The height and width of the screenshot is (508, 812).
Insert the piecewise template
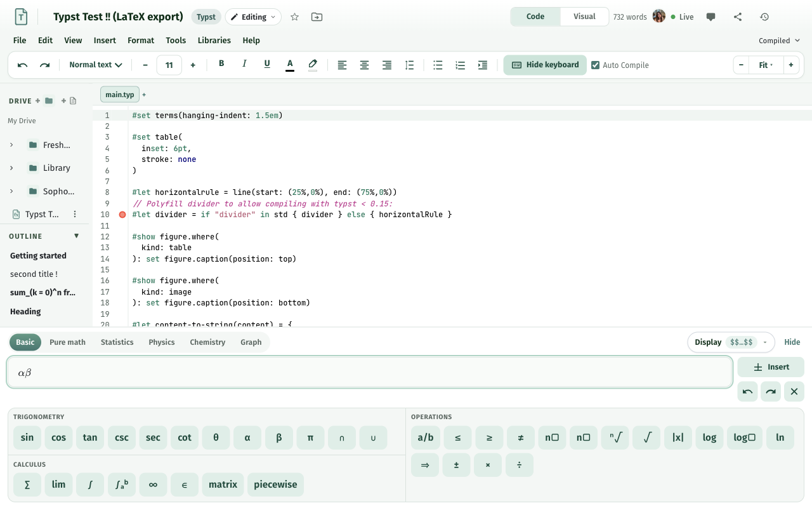tap(276, 485)
